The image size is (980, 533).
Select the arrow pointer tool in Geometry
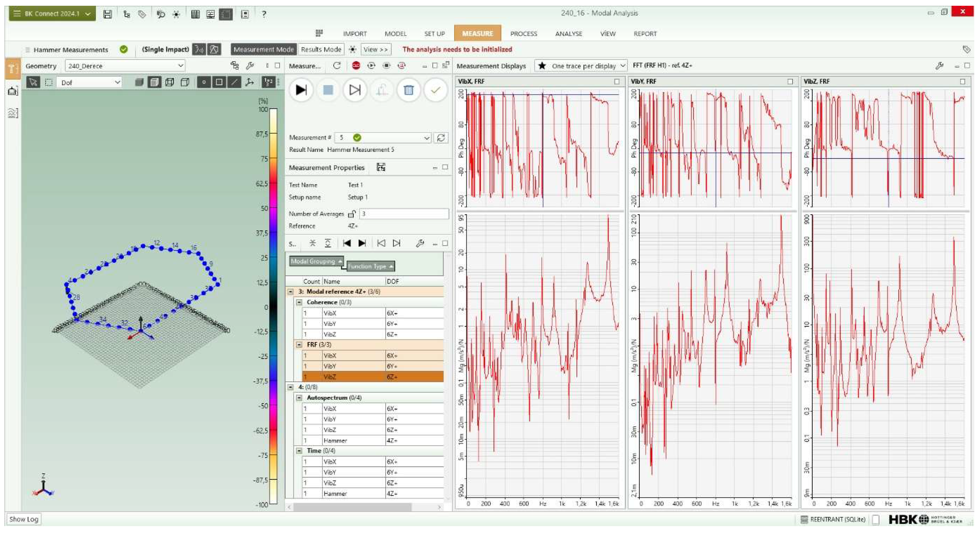33,82
